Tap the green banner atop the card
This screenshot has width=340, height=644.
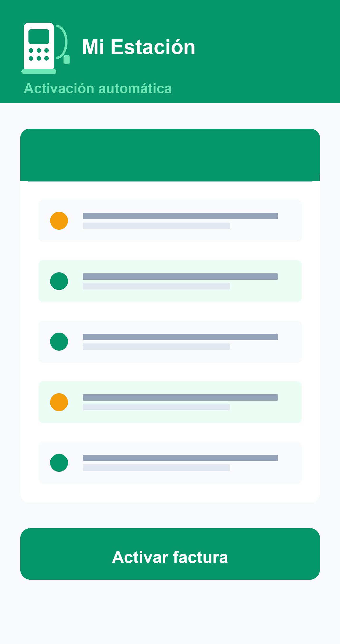pyautogui.click(x=170, y=155)
